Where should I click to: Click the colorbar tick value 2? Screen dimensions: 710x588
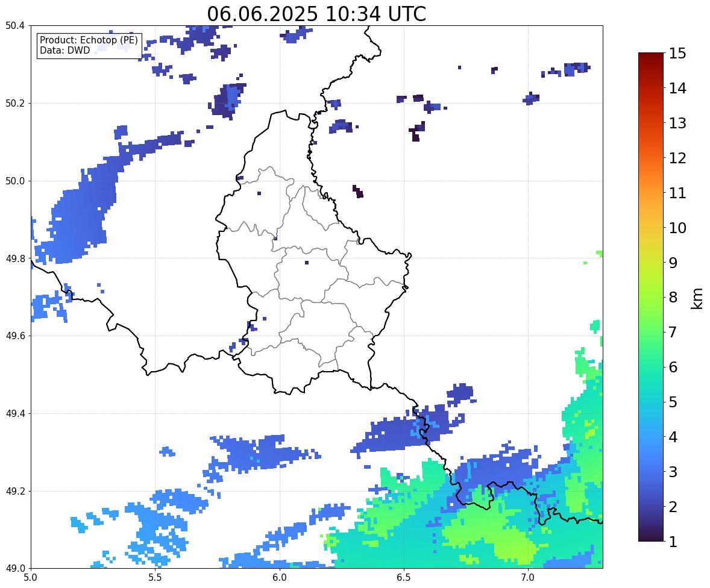pos(673,507)
